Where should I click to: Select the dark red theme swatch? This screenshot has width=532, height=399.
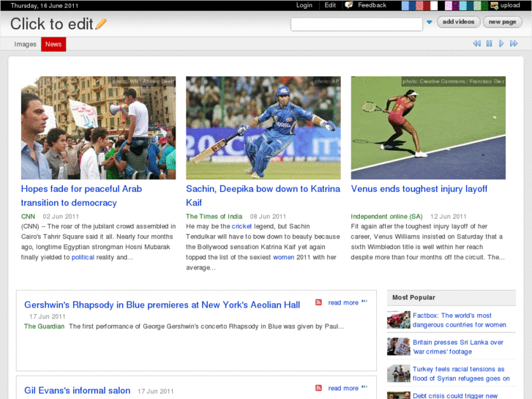(x=427, y=5)
